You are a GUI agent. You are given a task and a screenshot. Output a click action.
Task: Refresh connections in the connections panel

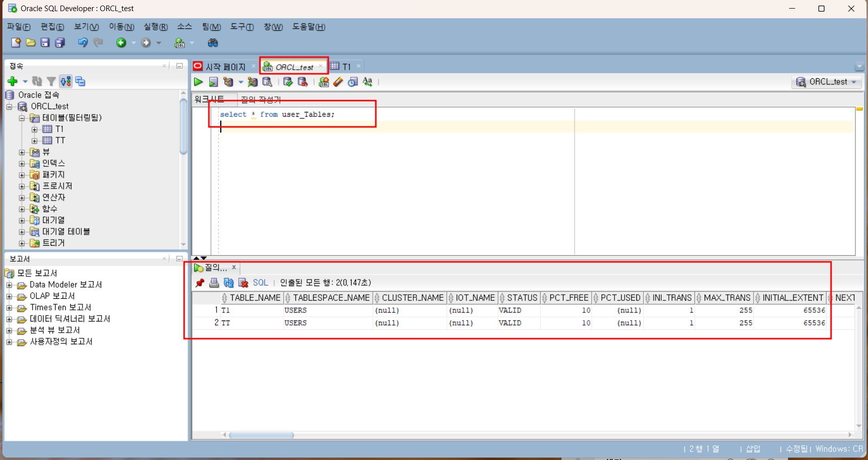[37, 81]
